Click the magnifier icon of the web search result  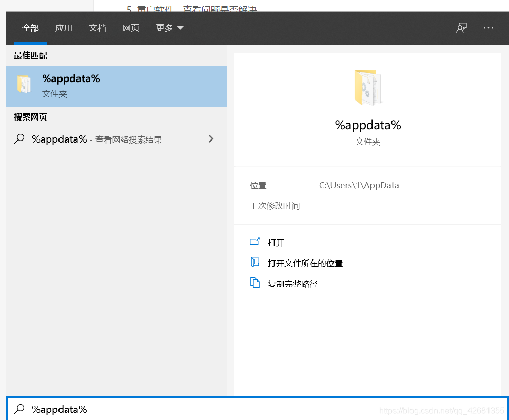pyautogui.click(x=19, y=139)
